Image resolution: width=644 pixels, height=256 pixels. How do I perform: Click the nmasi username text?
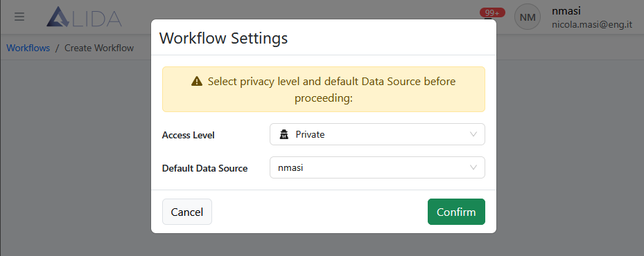pos(566,11)
